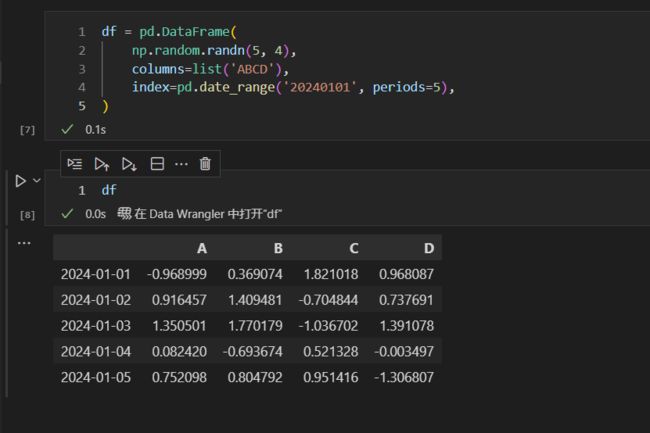Click the Data Wrangler grid icon
Screen dimensions: 650x433
click(124, 214)
